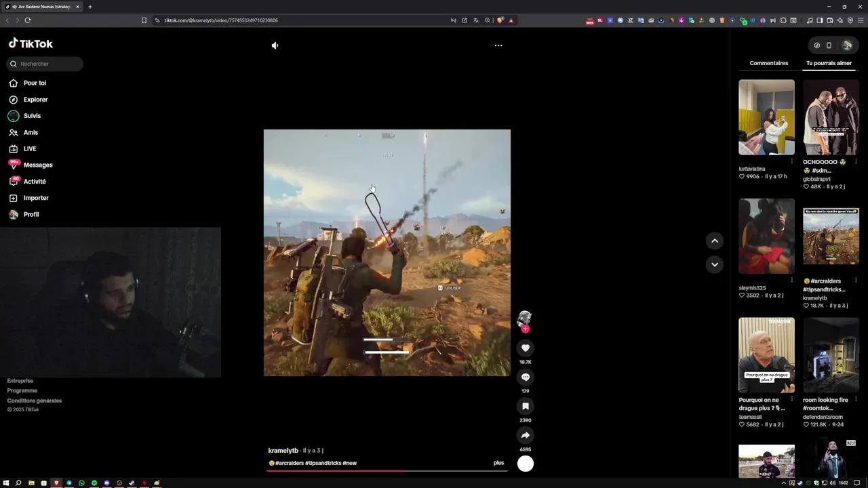Click the zoom magnifier in address bar
This screenshot has width=868, height=488.
click(x=488, y=20)
